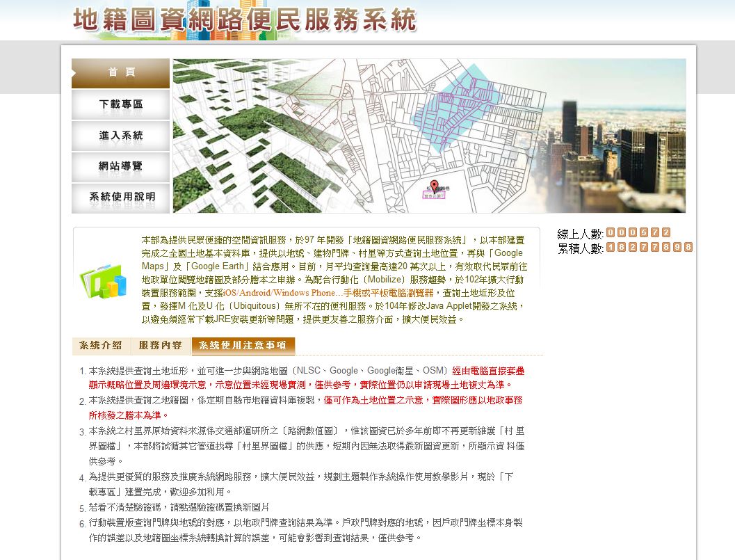This screenshot has width=735, height=560.
Task: Click note 6 about 行動裝置版查詢門牌
Action: pyautogui.click(x=306, y=530)
